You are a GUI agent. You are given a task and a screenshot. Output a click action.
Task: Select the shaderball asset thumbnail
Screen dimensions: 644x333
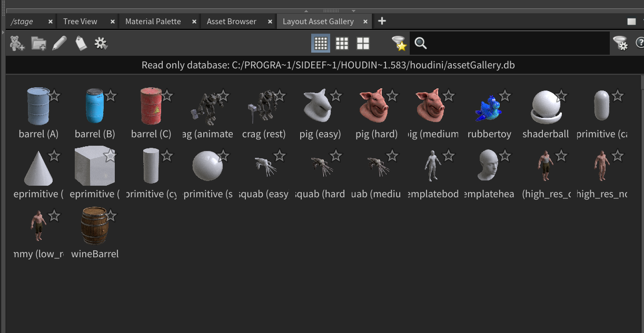point(546,106)
